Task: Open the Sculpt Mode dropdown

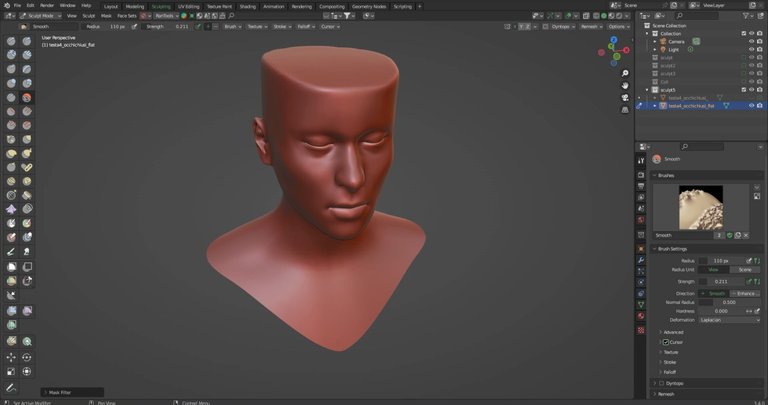Action: [41, 16]
